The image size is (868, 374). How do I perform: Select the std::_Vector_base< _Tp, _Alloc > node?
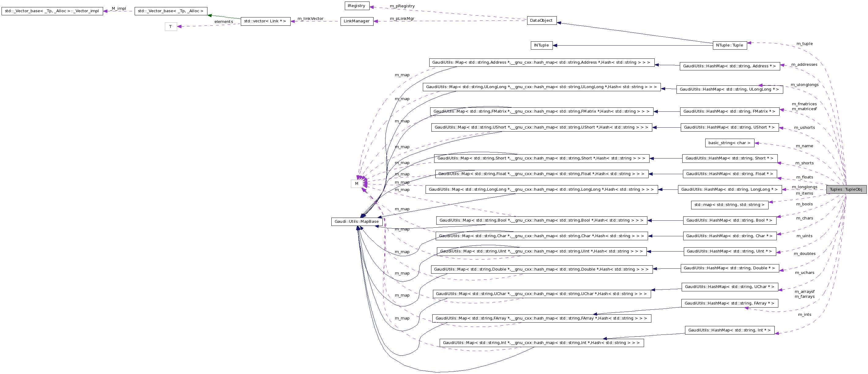[170, 11]
